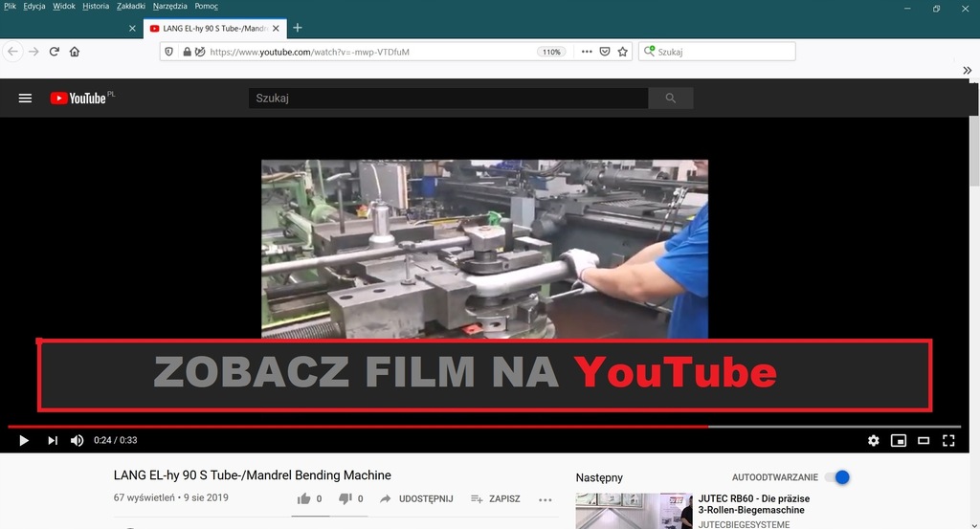Close the LANG EL-hy 90 S tab
This screenshot has height=529, width=980.
276,28
